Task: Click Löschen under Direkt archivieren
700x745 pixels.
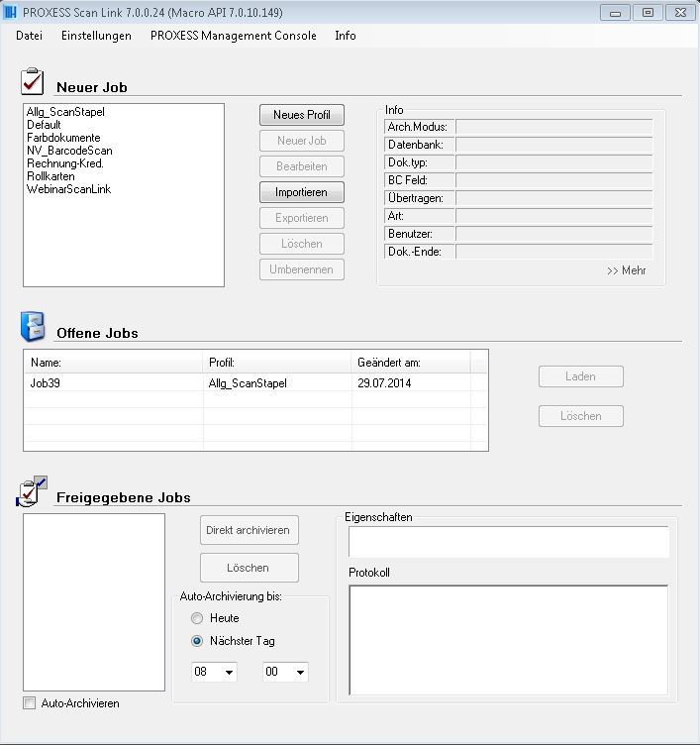Action: [x=250, y=568]
